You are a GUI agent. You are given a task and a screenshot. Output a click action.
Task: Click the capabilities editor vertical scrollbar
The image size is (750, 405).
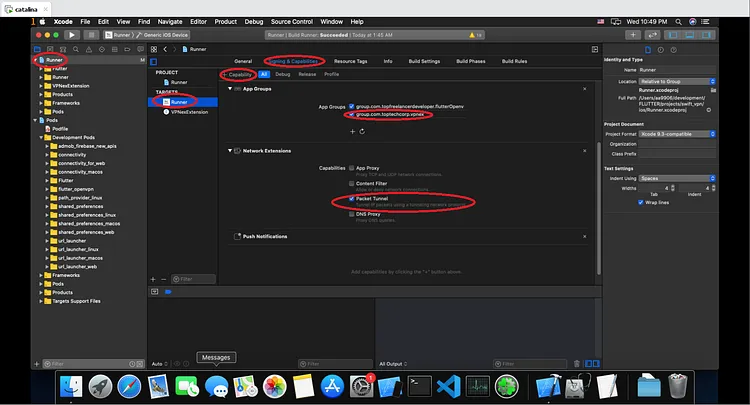click(598, 208)
